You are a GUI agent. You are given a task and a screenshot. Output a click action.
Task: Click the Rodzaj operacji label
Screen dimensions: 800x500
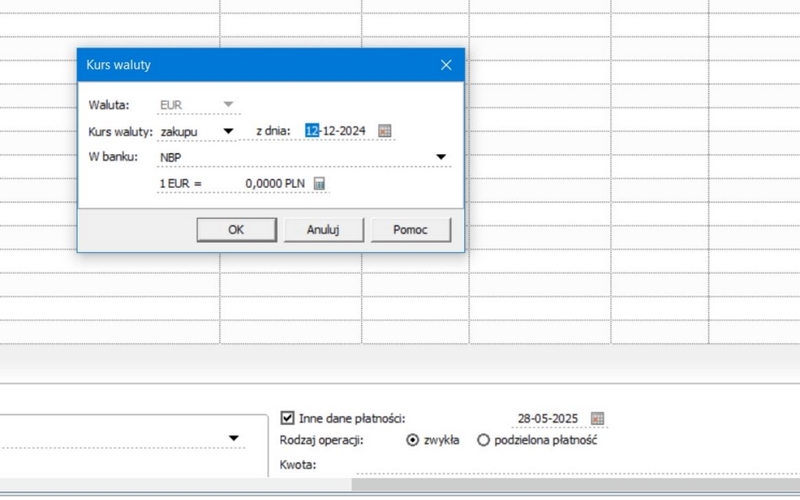[x=321, y=440]
